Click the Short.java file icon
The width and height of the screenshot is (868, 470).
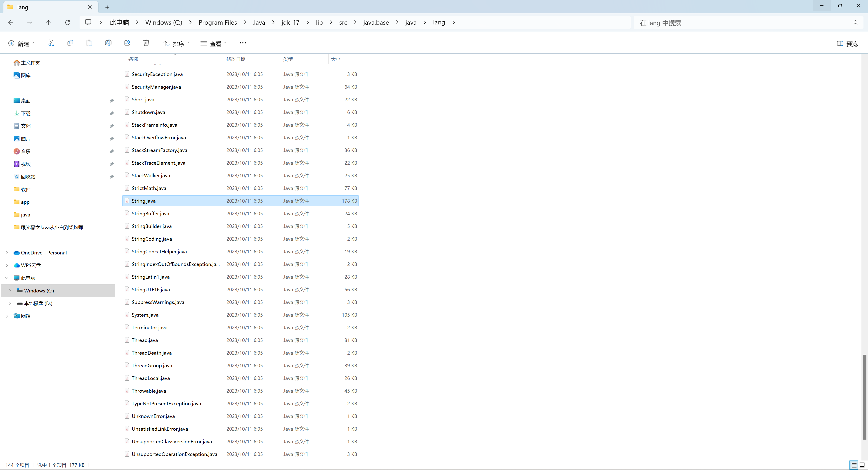(127, 100)
